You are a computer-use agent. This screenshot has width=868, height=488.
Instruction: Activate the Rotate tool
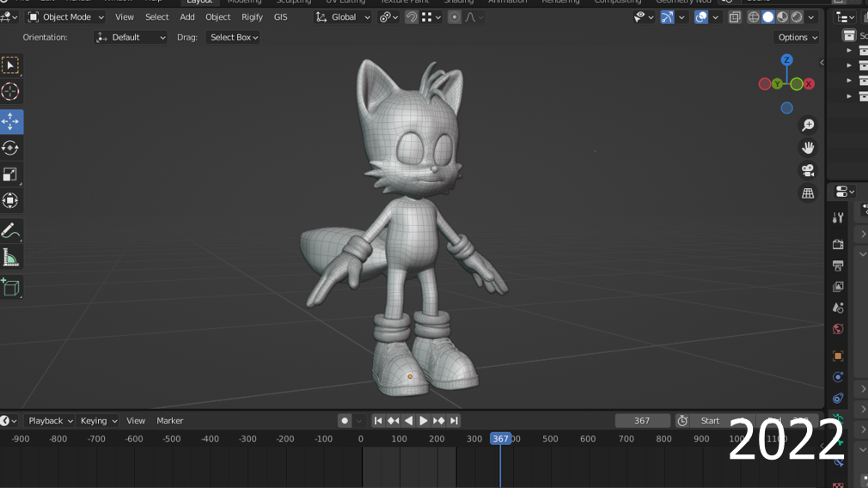point(10,148)
